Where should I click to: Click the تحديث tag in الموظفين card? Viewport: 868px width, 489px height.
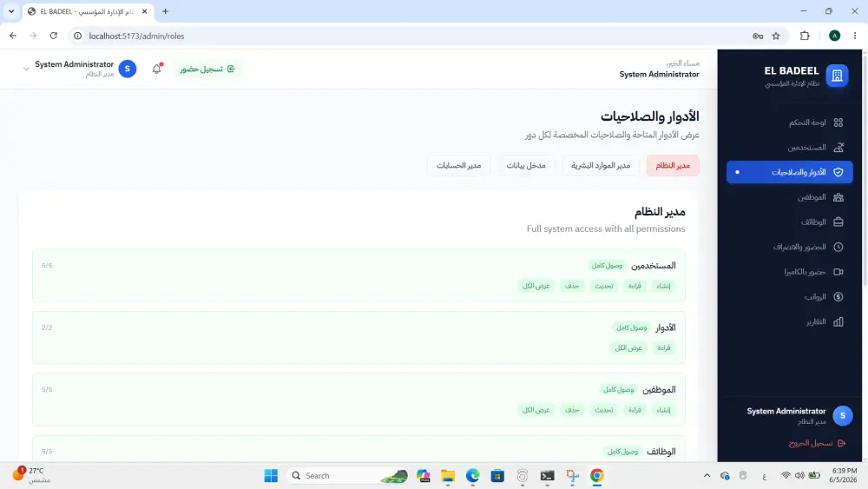point(604,410)
